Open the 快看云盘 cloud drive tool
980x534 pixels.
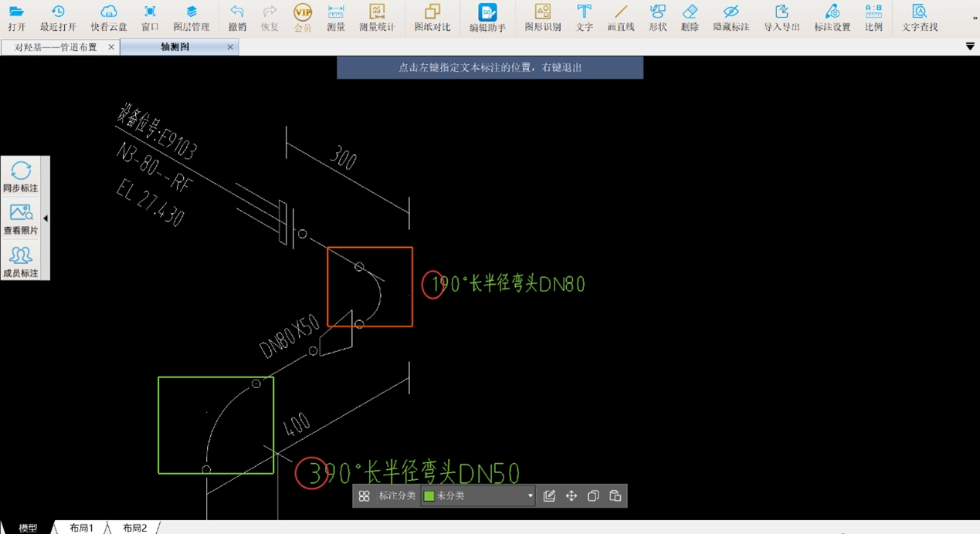click(109, 18)
